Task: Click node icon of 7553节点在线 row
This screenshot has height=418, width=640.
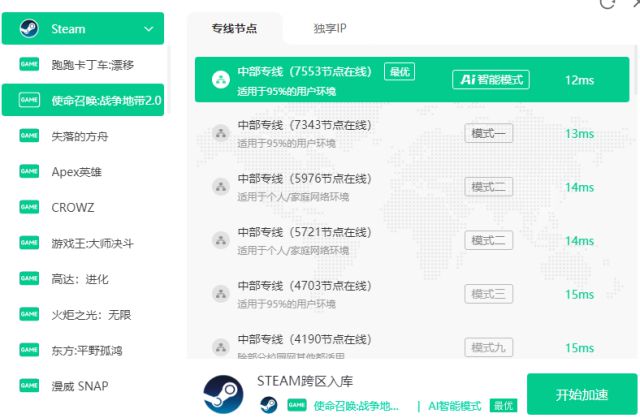Action: click(221, 80)
